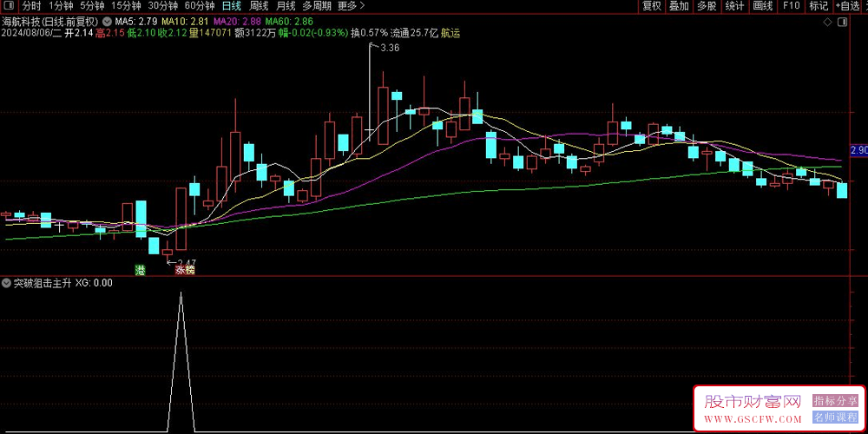Add stock via +自选 button
The image size is (868, 434).
point(847,6)
